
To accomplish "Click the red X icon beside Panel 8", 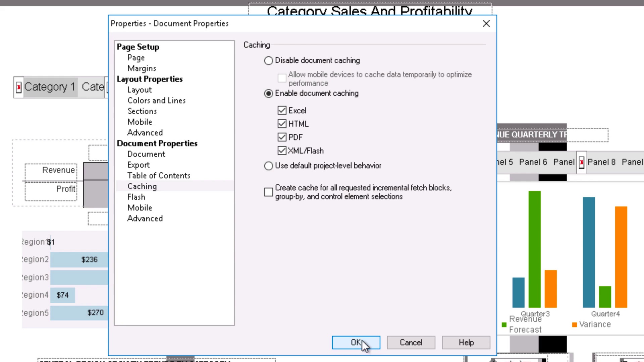I will click(581, 163).
